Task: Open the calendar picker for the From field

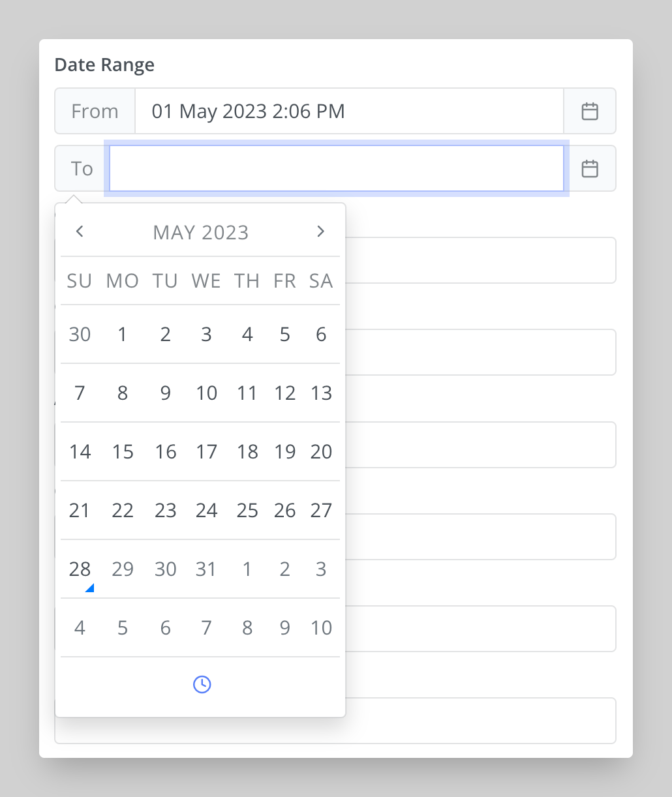Action: pyautogui.click(x=589, y=111)
